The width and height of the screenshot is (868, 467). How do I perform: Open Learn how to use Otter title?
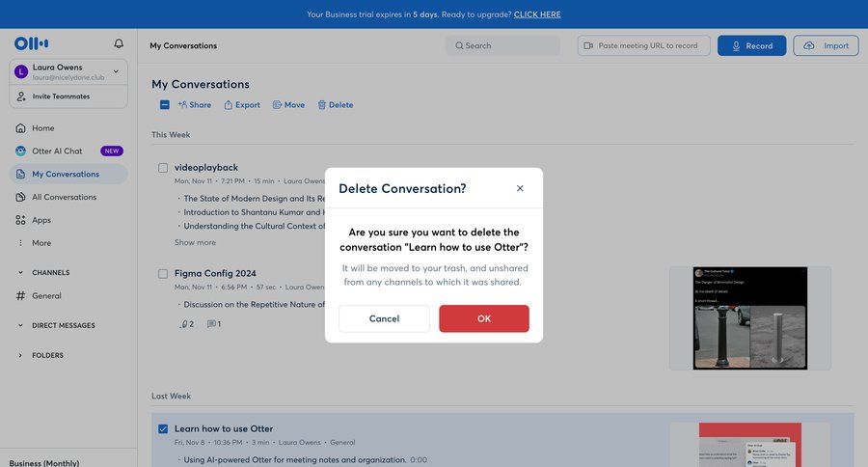point(224,428)
